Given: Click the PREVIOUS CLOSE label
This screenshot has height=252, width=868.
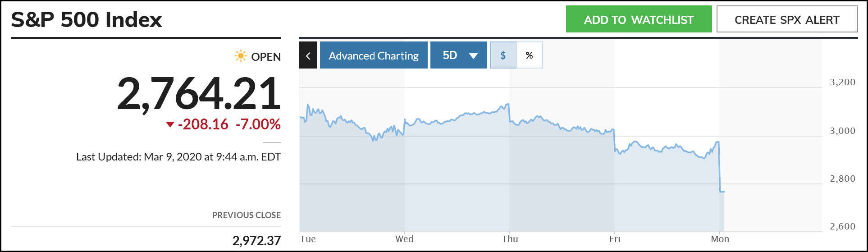Looking at the screenshot, I should tap(247, 215).
